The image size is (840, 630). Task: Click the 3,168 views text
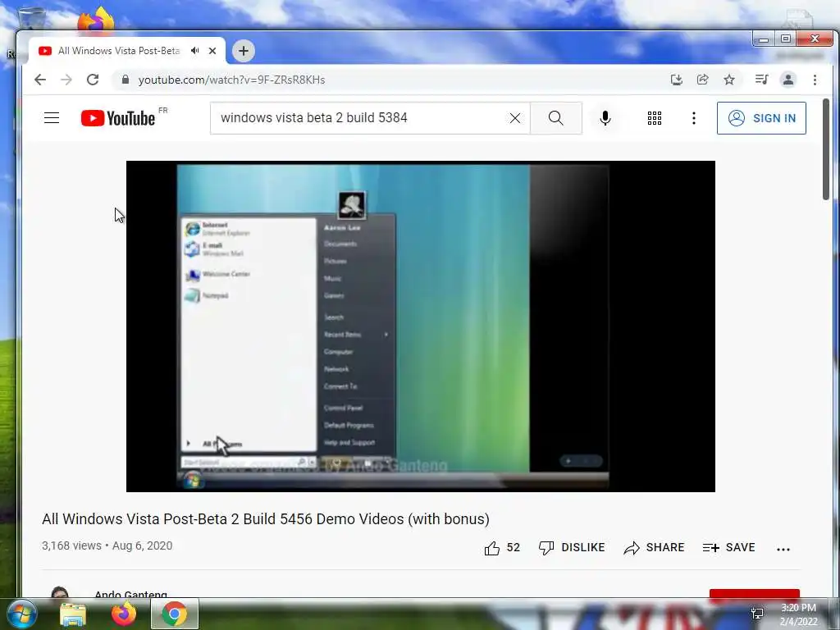(71, 546)
